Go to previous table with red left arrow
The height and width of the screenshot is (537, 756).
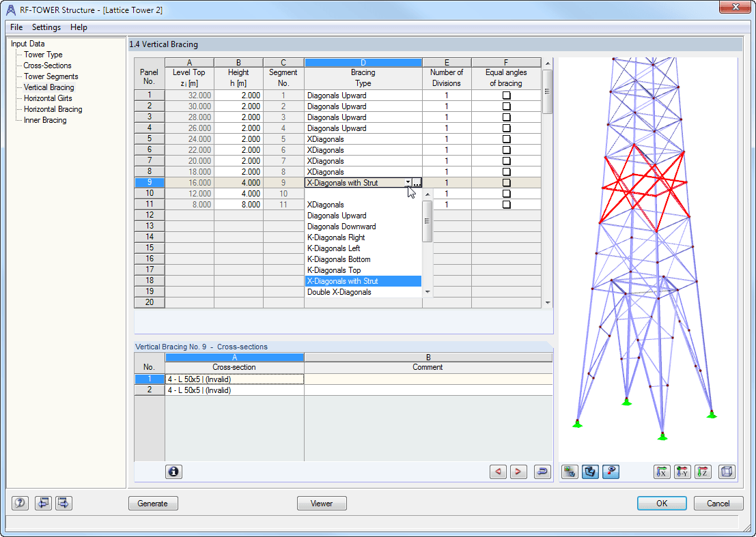point(498,471)
